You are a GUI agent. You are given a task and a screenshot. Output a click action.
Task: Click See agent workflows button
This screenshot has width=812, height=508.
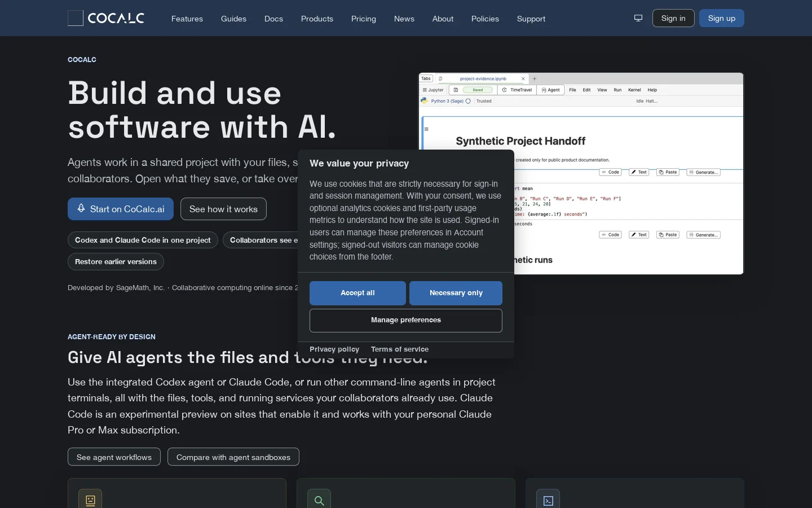tap(114, 457)
